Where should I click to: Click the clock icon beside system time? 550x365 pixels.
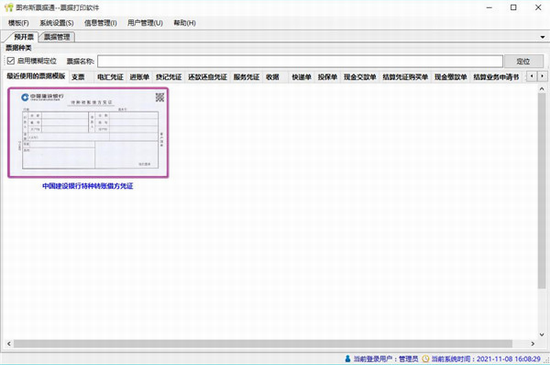coord(425,359)
